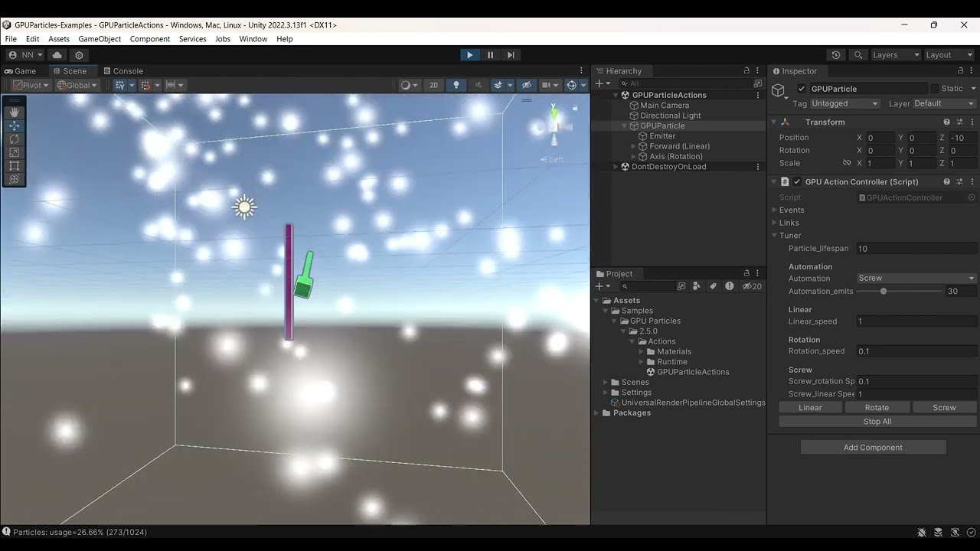Open the DontDestroyOnLoad scene options menu
Image resolution: width=980 pixels, height=551 pixels.
pos(758,167)
